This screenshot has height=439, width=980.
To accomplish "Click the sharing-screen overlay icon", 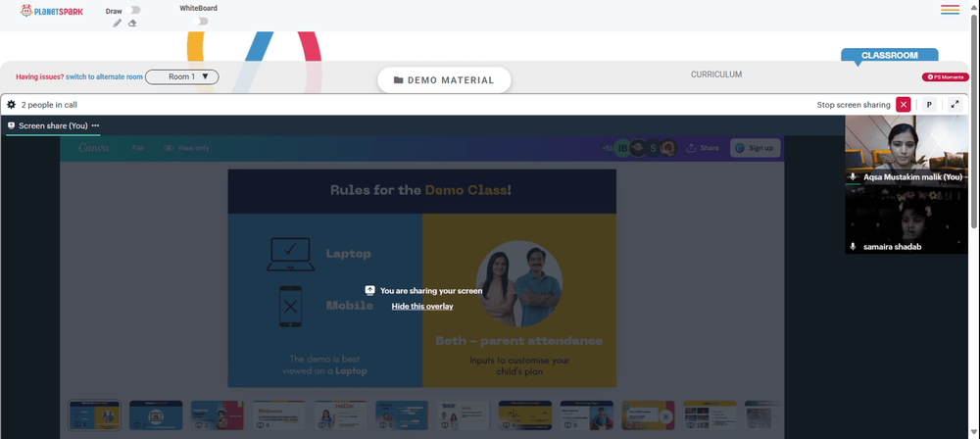I will point(370,290).
